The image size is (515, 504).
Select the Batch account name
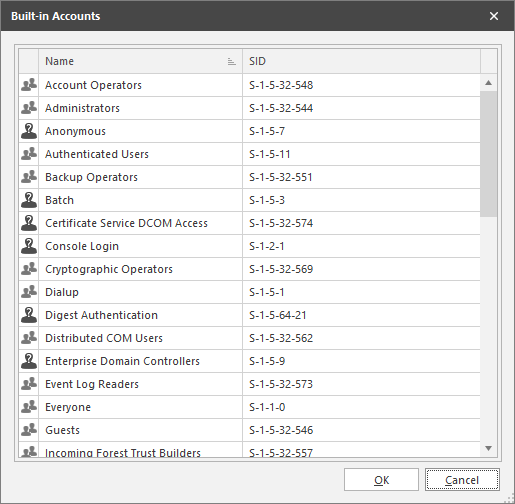pyautogui.click(x=59, y=200)
